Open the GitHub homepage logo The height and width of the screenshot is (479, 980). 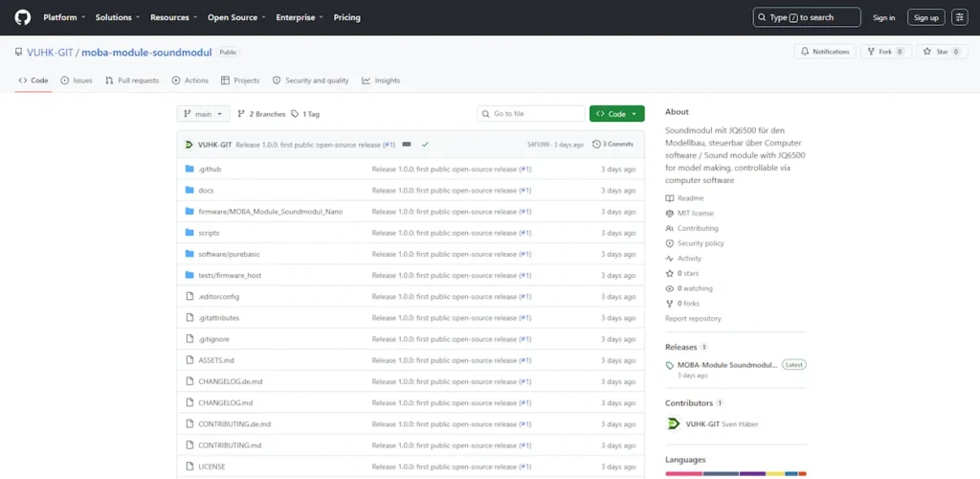23,17
